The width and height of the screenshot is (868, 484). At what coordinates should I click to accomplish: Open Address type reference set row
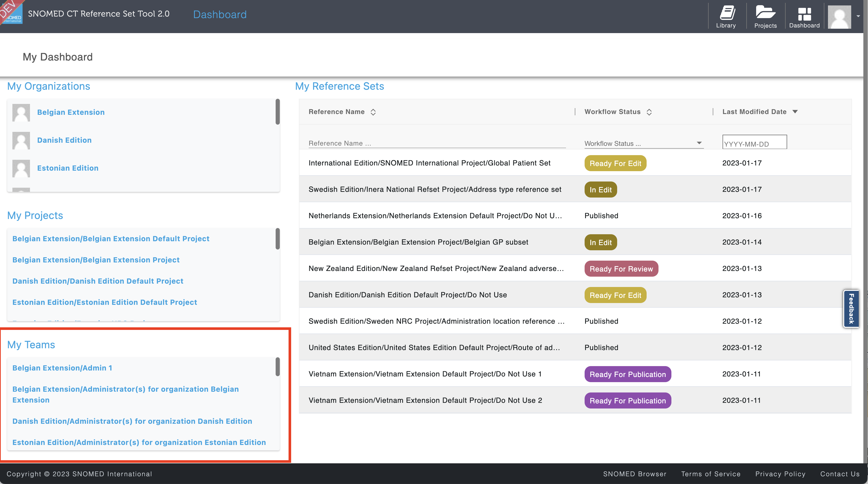435,190
